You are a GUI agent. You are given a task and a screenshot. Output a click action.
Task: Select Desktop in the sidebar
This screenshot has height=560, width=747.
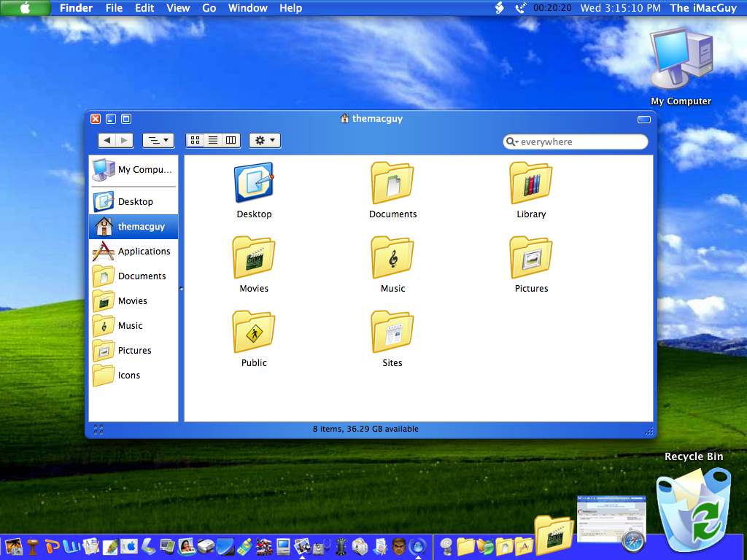pyautogui.click(x=133, y=201)
